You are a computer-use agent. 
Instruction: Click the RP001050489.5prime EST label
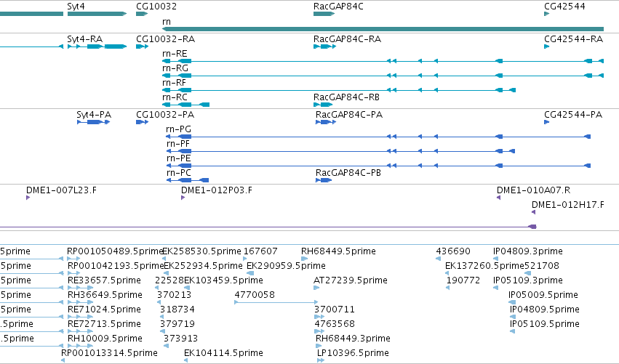pos(115,251)
